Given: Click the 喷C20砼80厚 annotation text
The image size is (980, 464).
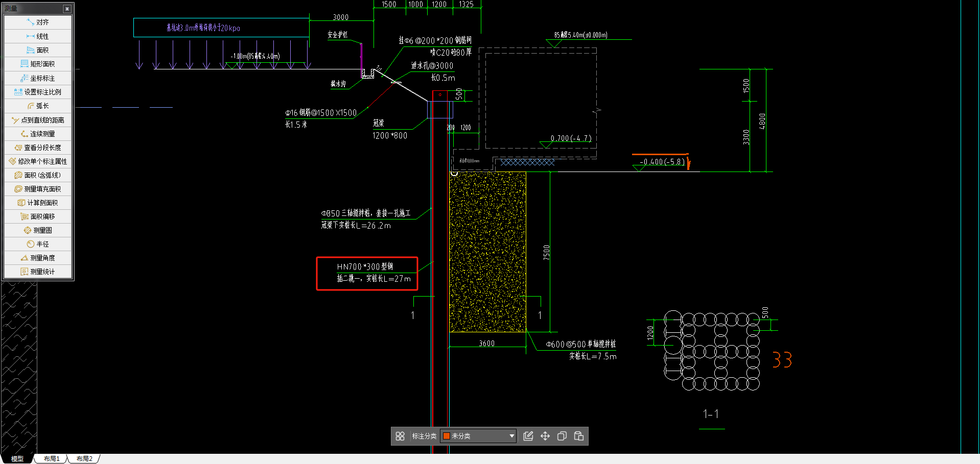Looking at the screenshot, I should point(451,53).
